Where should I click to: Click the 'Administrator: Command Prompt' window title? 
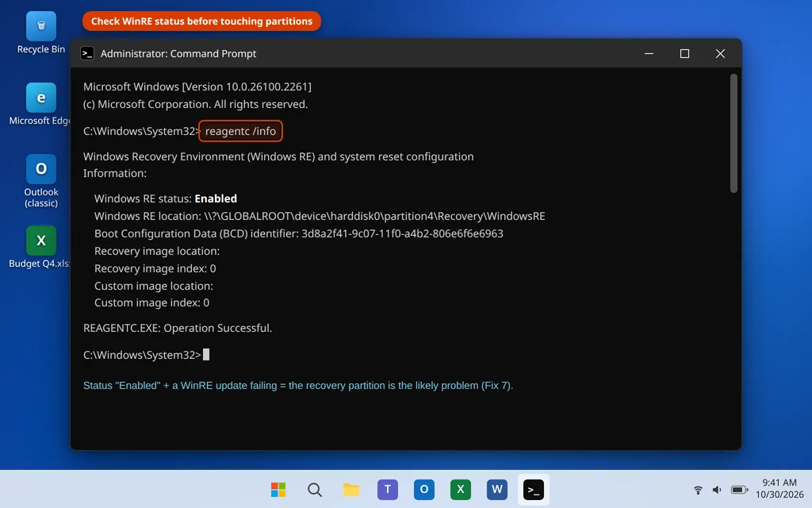tap(178, 53)
